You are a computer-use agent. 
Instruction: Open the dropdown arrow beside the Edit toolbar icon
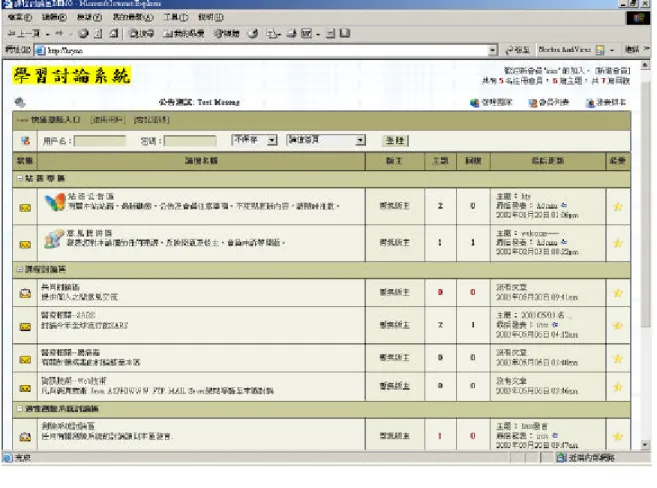(318, 34)
